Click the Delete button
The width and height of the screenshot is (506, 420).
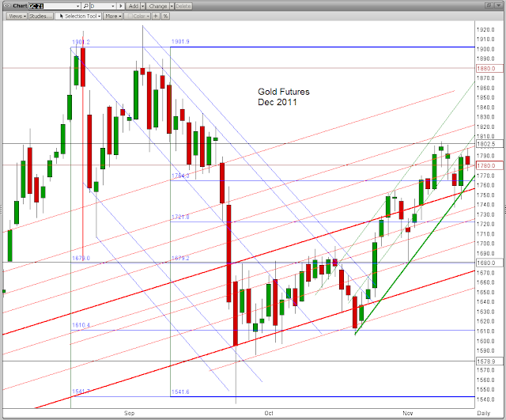pyautogui.click(x=183, y=6)
